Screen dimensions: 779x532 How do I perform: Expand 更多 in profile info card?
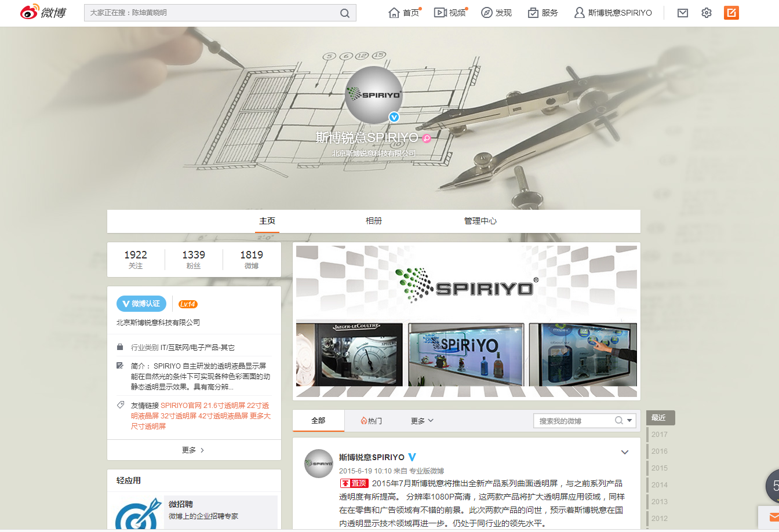pyautogui.click(x=194, y=450)
